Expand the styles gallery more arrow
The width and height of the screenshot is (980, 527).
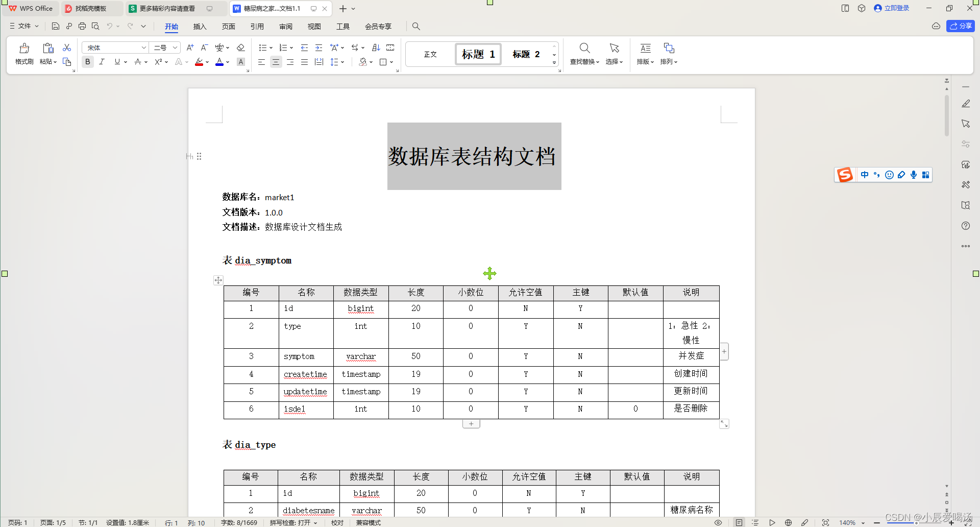[x=554, y=62]
